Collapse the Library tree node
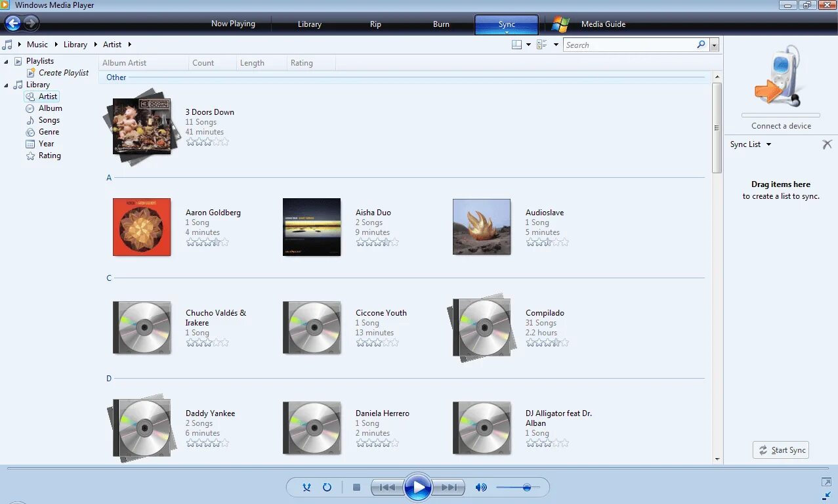Image resolution: width=838 pixels, height=504 pixels. click(7, 85)
